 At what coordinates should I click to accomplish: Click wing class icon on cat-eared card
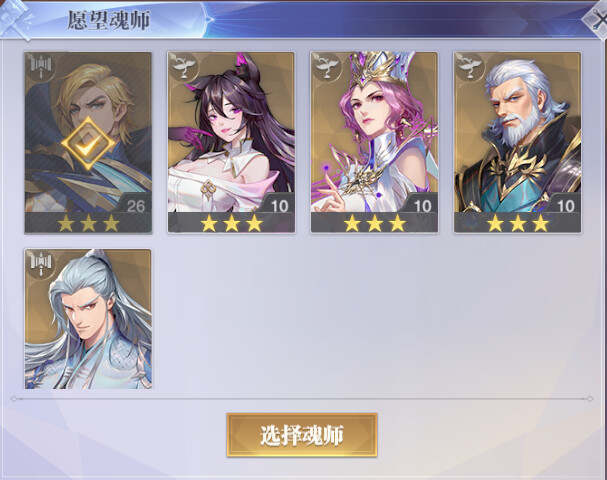(x=183, y=67)
